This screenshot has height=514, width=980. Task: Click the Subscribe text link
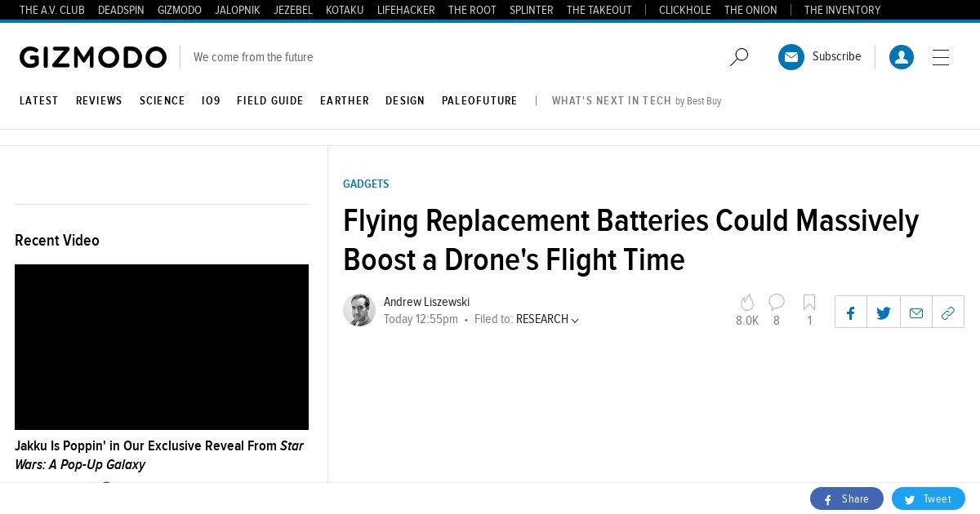(837, 56)
